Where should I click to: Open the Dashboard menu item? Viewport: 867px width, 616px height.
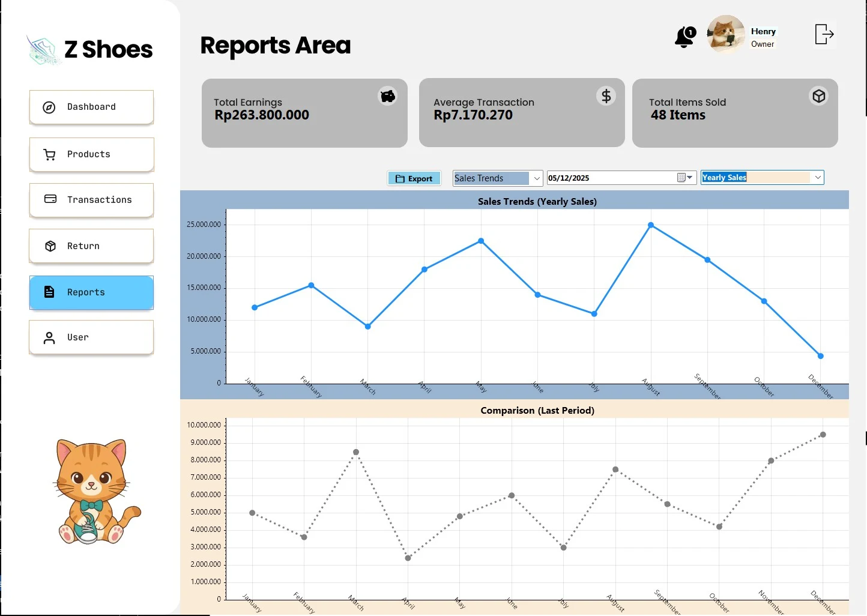[91, 107]
